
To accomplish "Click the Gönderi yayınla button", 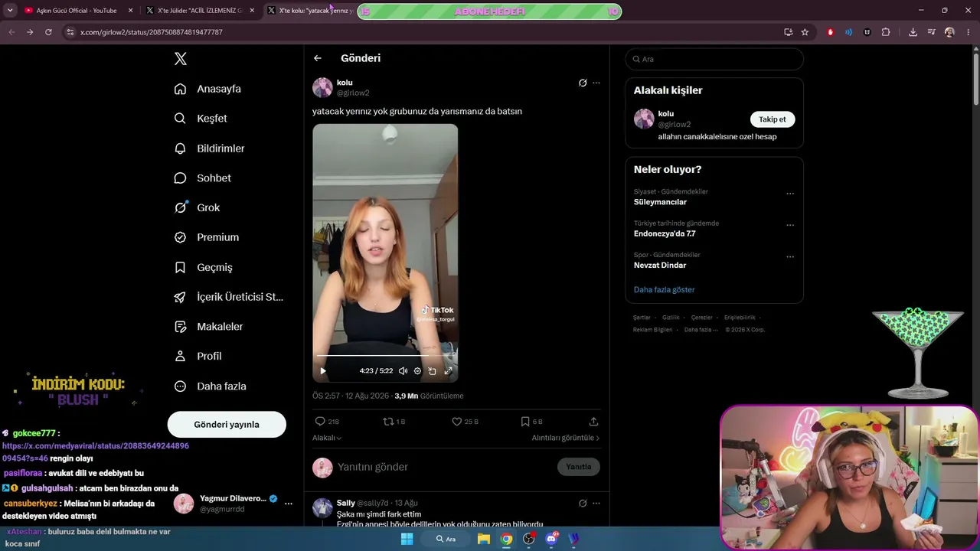I will click(x=227, y=425).
